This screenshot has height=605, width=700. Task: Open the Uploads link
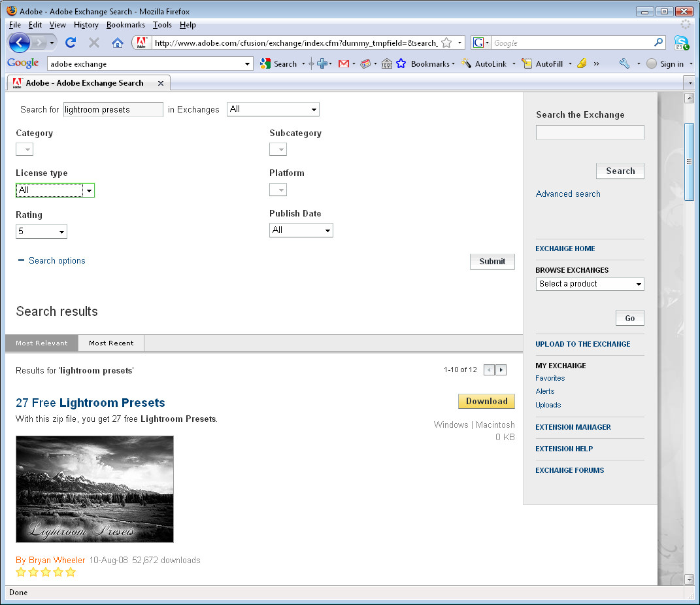click(x=548, y=405)
